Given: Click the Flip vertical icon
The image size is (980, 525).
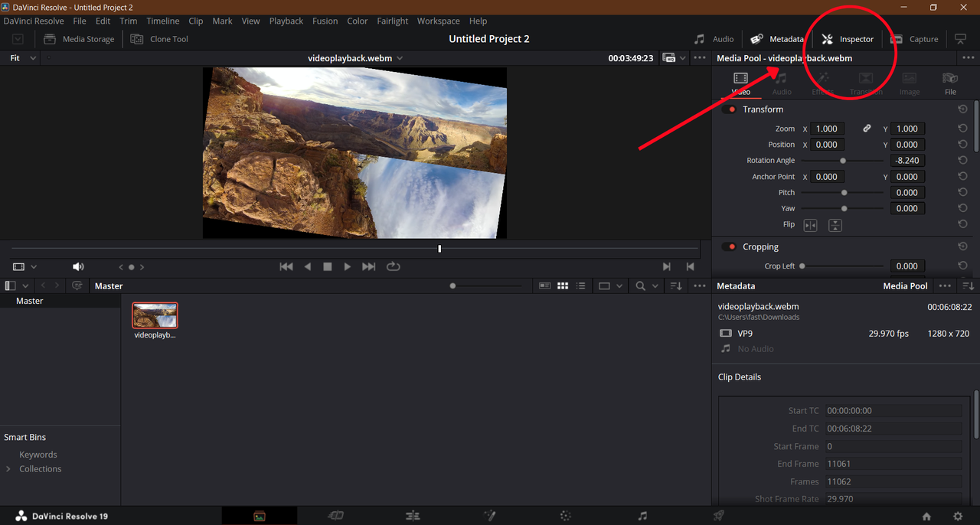Looking at the screenshot, I should [835, 225].
